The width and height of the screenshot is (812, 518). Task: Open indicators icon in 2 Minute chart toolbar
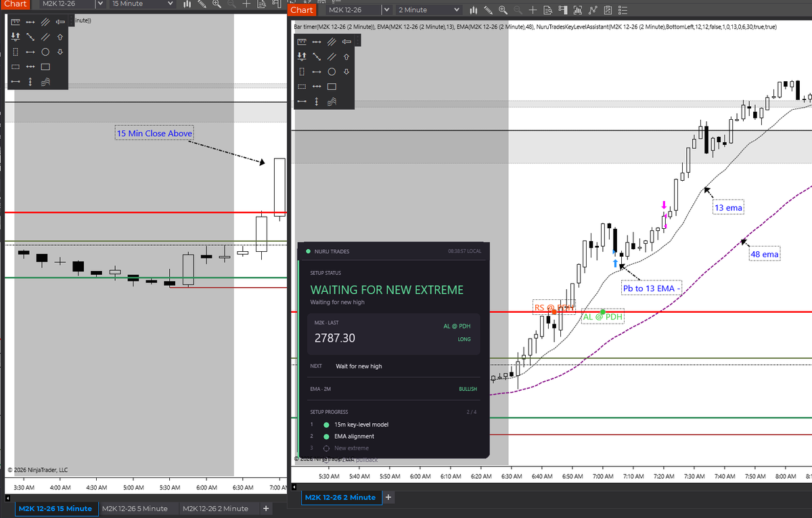coord(593,10)
